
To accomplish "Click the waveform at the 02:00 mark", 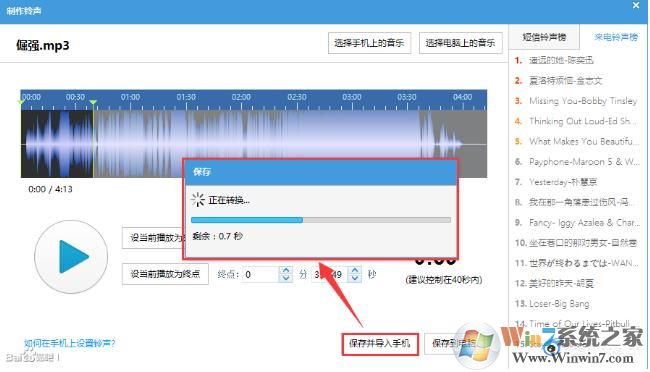I will coord(241,143).
